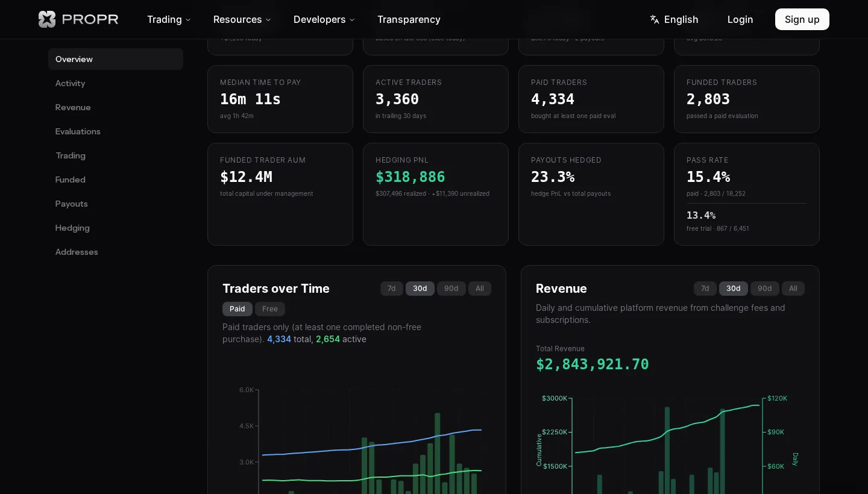The height and width of the screenshot is (494, 868).
Task: Select Hedging in the sidebar
Action: tap(116, 228)
